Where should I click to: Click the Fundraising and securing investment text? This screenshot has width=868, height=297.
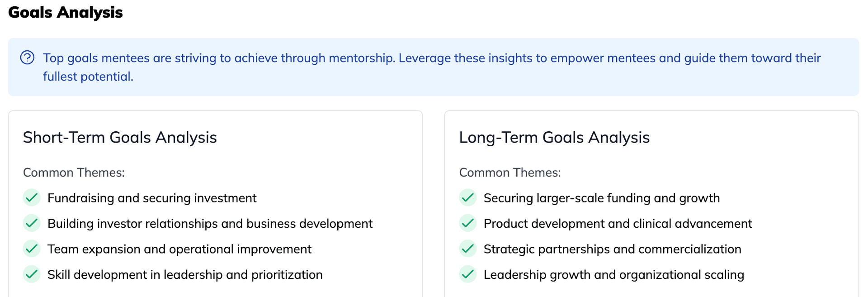pyautogui.click(x=152, y=198)
